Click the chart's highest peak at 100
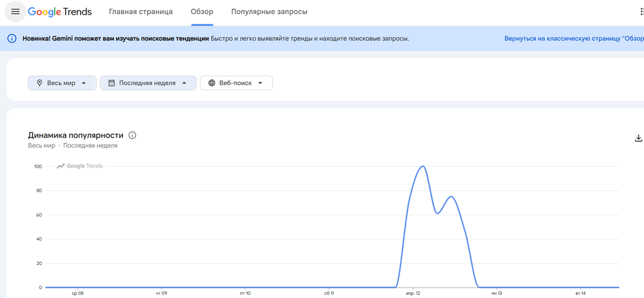The image size is (644, 298). pyautogui.click(x=422, y=166)
